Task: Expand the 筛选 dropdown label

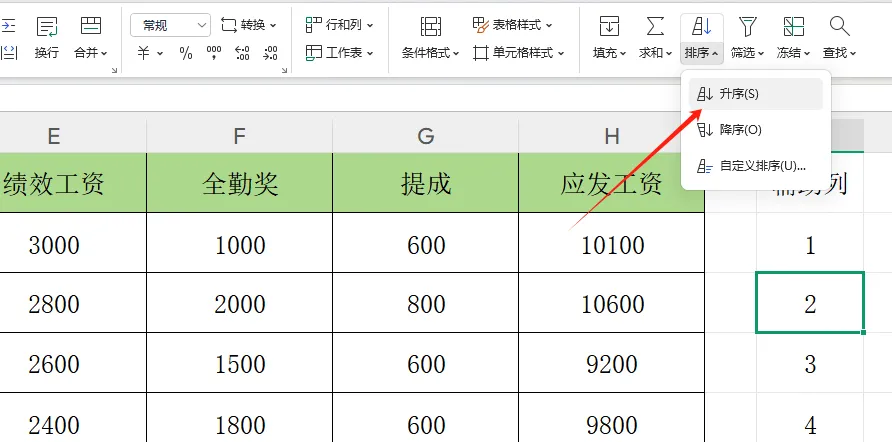Action: coord(748,53)
